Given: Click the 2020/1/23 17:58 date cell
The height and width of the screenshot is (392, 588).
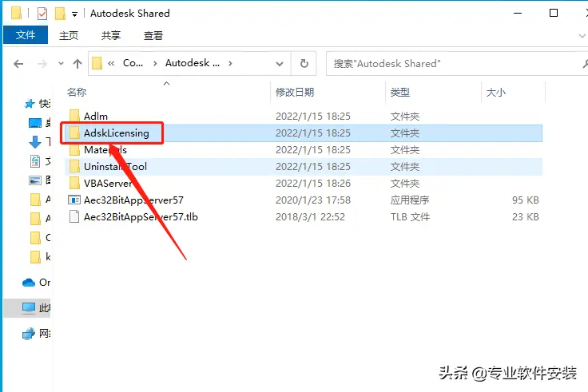Looking at the screenshot, I should [x=313, y=200].
